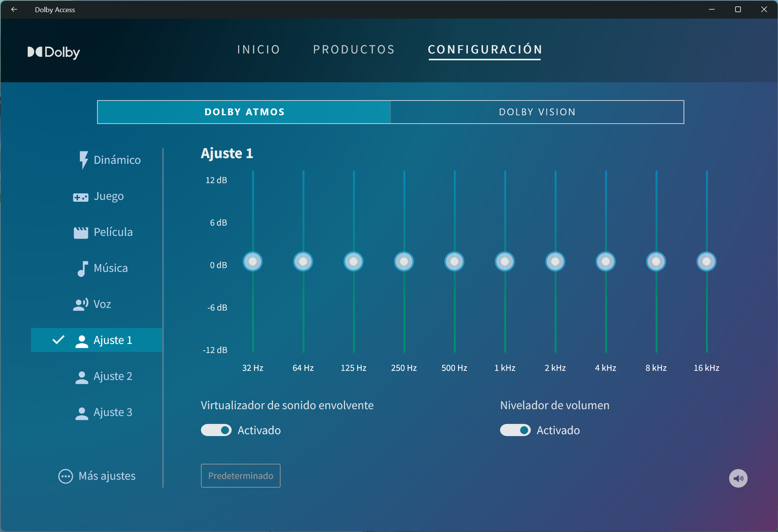Open the Ajuste 2 custom profile
The image size is (778, 532).
pos(104,376)
